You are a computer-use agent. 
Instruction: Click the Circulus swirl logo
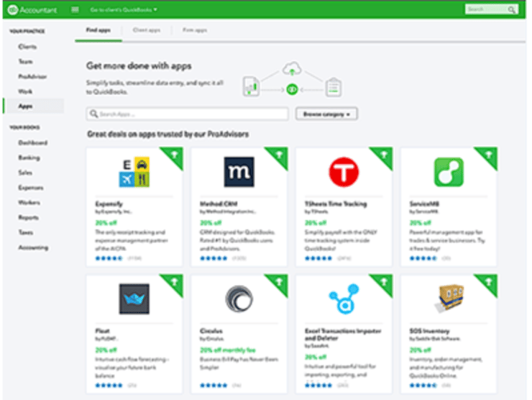[x=239, y=299]
